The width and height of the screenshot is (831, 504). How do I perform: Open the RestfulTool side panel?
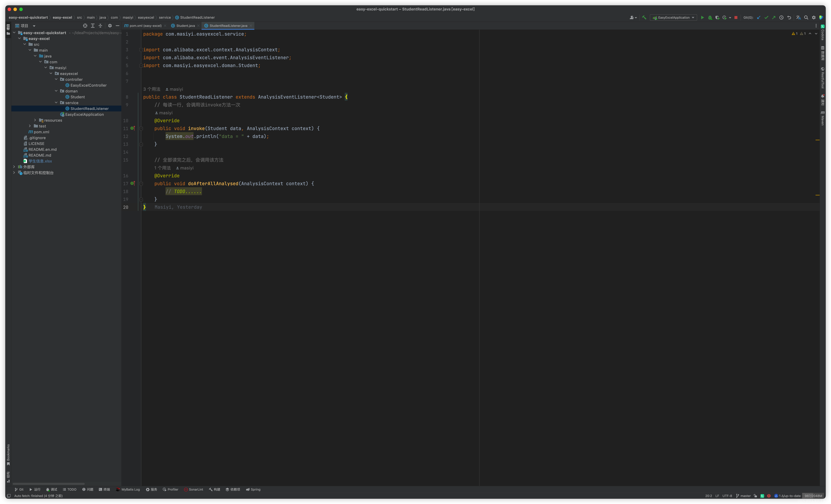coord(823,78)
